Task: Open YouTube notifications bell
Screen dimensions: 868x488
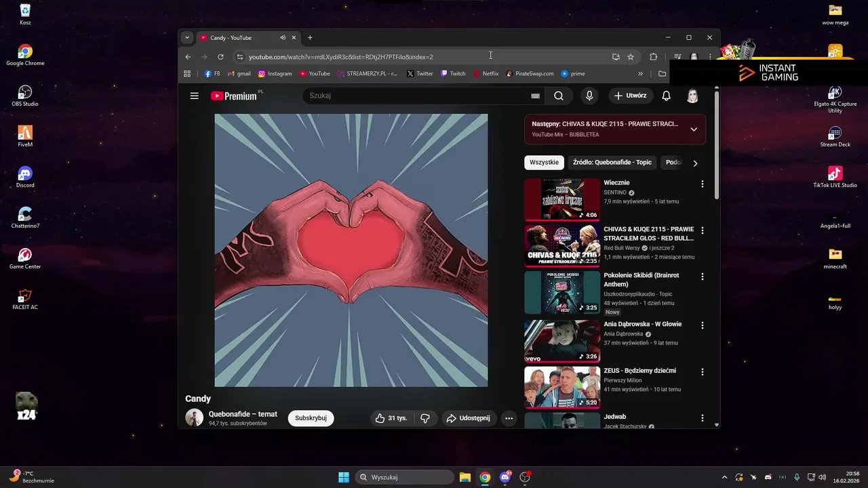Action: coord(666,96)
